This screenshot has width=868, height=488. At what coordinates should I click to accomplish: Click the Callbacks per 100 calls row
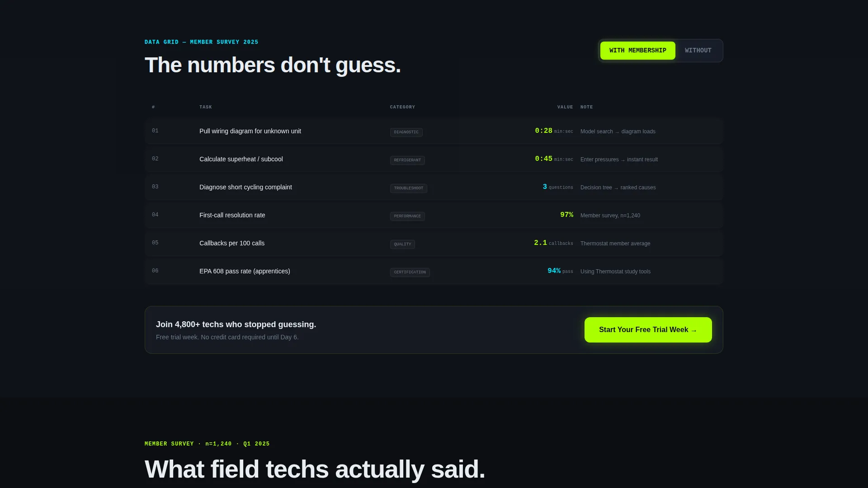[x=434, y=243]
